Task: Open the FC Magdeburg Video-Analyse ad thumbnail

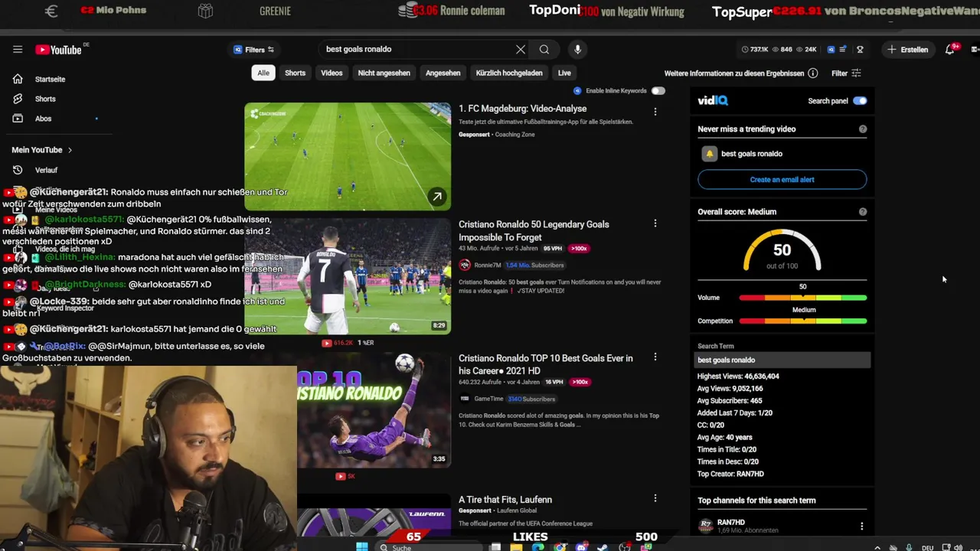Action: coord(348,156)
